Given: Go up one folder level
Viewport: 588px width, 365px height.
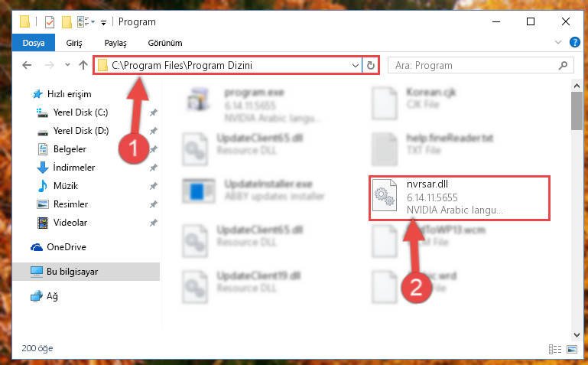Looking at the screenshot, I should pyautogui.click(x=83, y=65).
